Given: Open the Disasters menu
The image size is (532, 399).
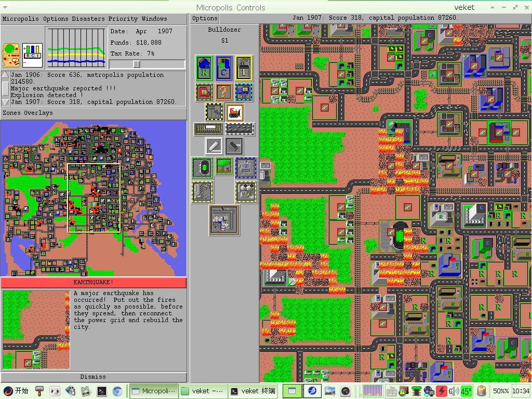Looking at the screenshot, I should [88, 19].
